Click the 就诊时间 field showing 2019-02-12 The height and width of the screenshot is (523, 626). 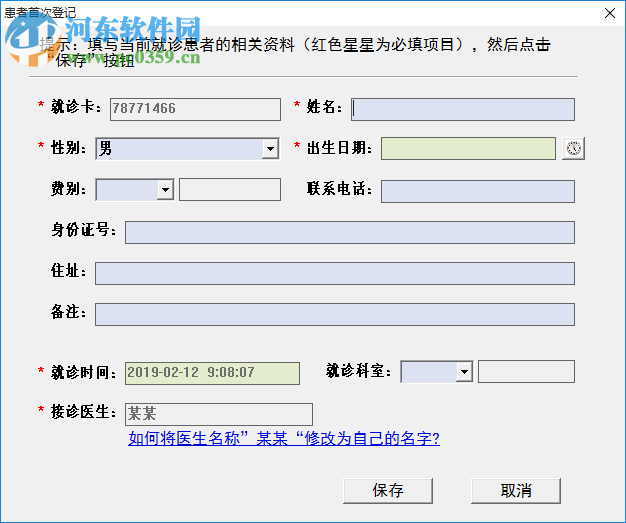click(212, 373)
